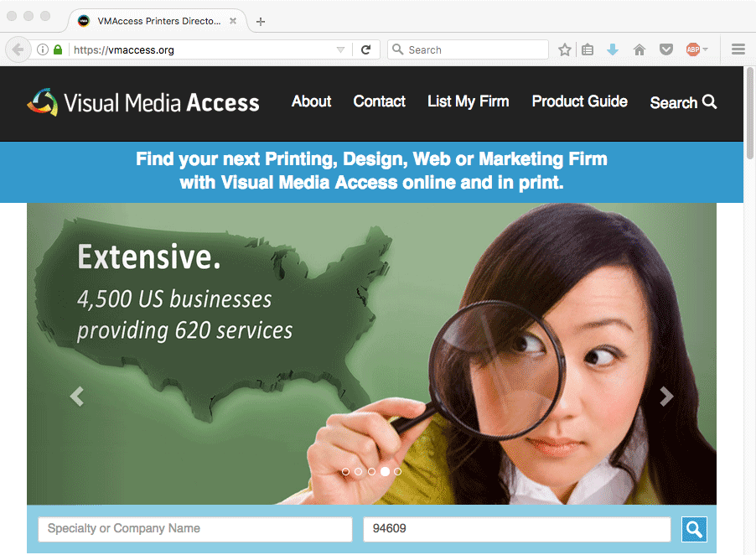Click the green padlock security icon
The width and height of the screenshot is (756, 555).
[x=58, y=49]
